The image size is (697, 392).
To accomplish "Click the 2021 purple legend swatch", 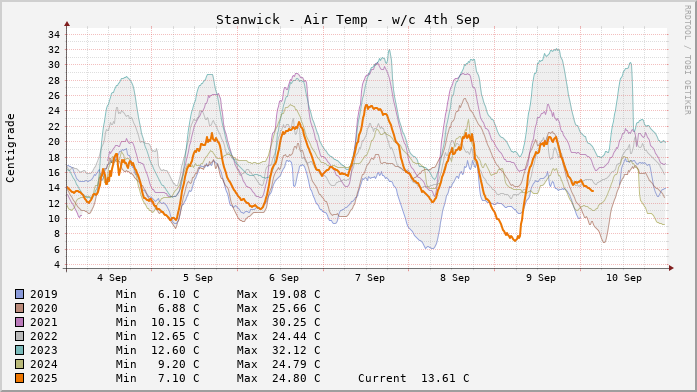I will [19, 322].
